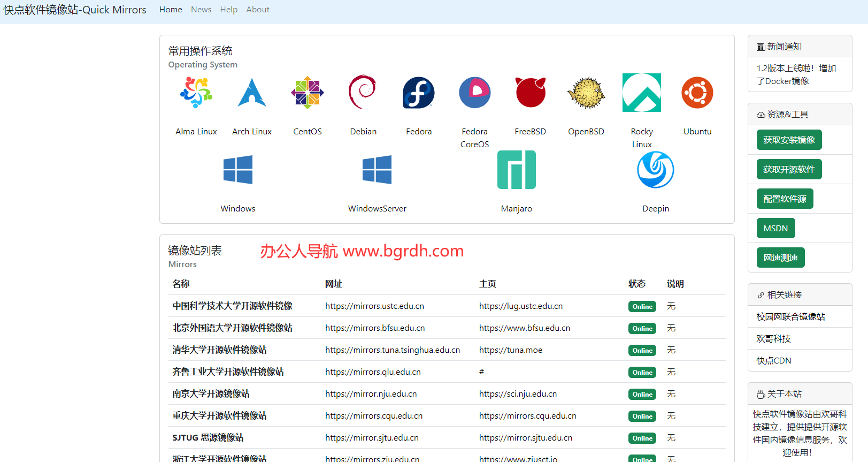Open the Deepin logo icon

[x=656, y=170]
